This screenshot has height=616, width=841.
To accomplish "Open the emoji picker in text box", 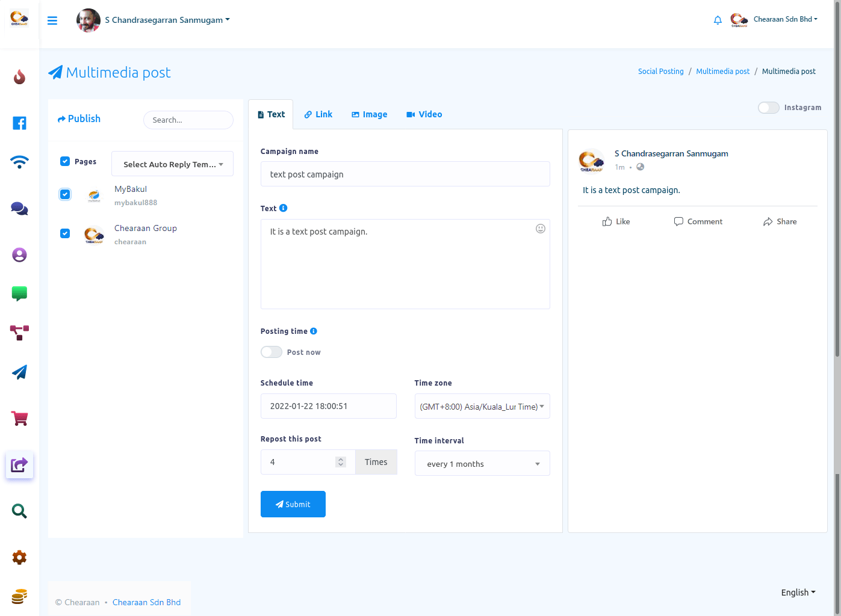I will [x=540, y=229].
